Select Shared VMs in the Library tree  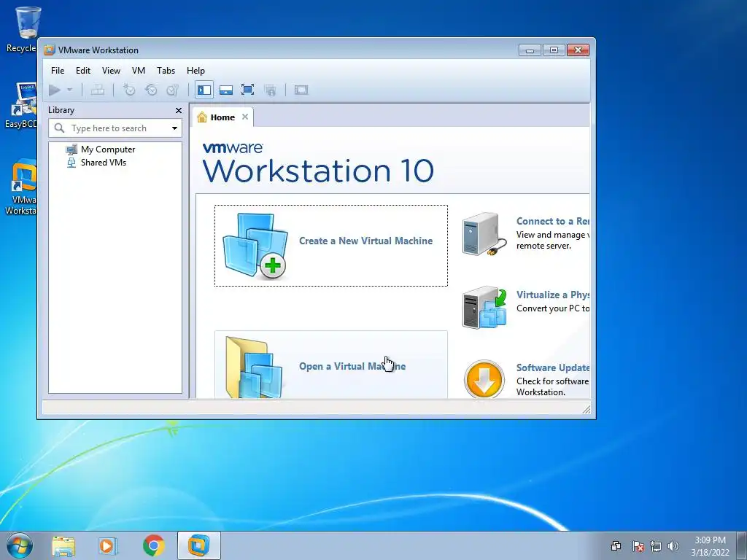[104, 163]
